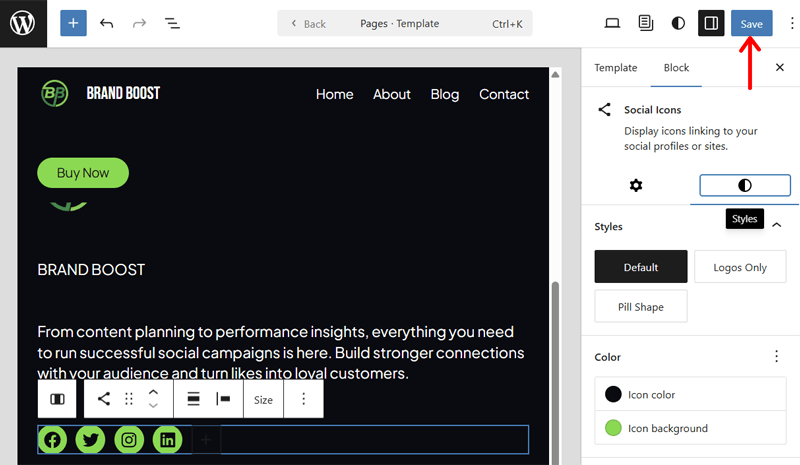This screenshot has width=800, height=465.
Task: Click the Buy Now button
Action: (x=83, y=173)
